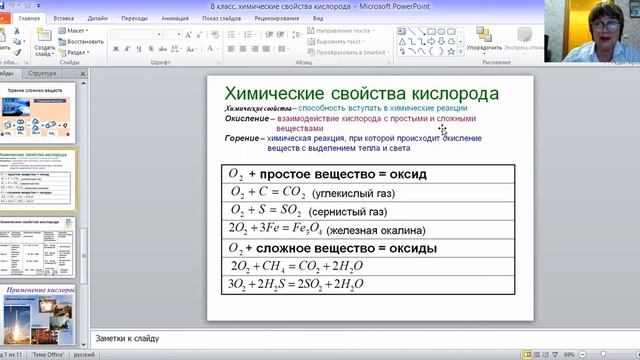Zoom out with the minus button
640x360 pixels.
[583, 355]
